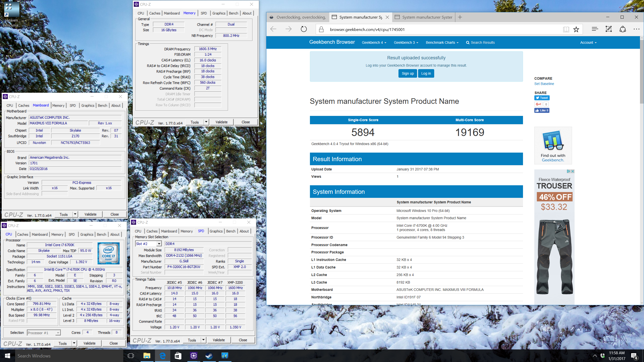
Task: Go back in Edge browser
Action: pyautogui.click(x=273, y=29)
